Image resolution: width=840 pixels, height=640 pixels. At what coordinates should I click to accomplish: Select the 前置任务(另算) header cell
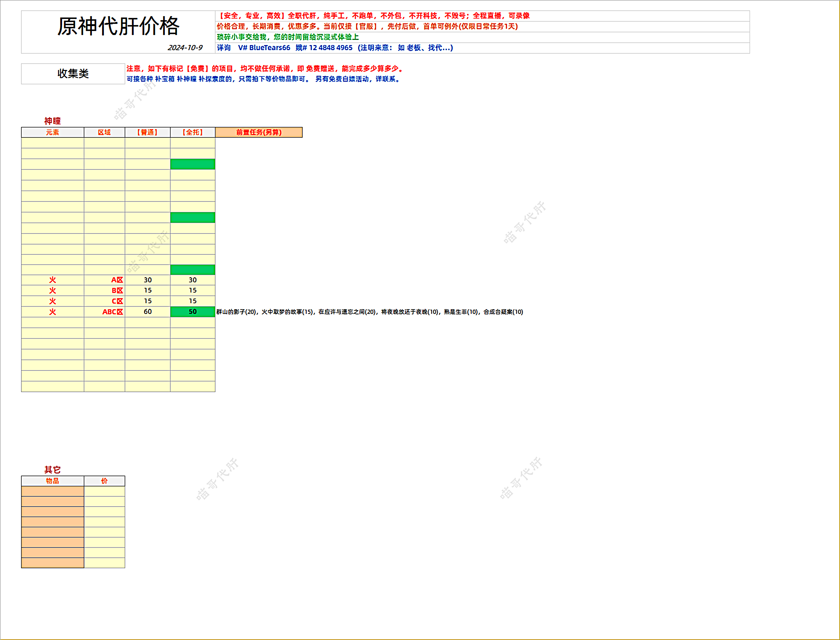259,132
